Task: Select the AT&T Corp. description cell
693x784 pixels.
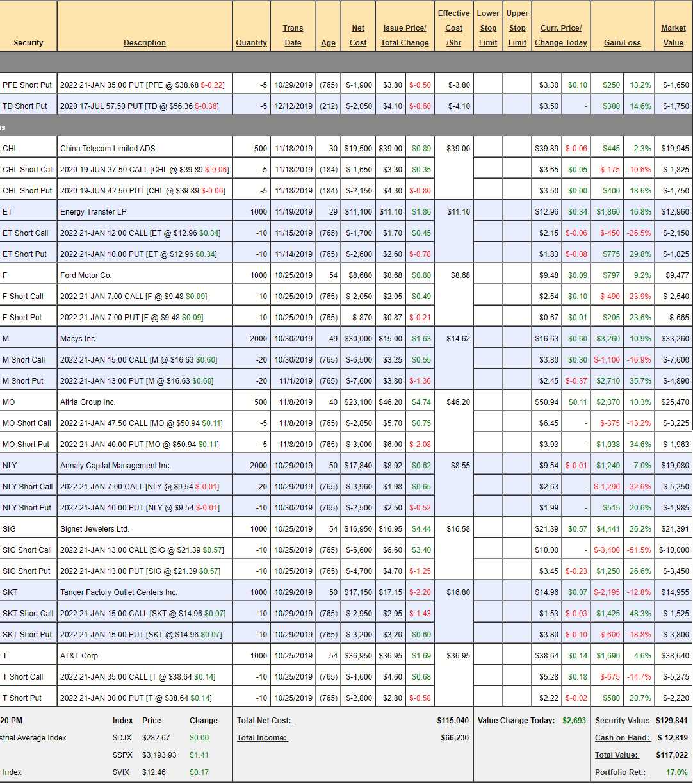Action: tap(80, 656)
